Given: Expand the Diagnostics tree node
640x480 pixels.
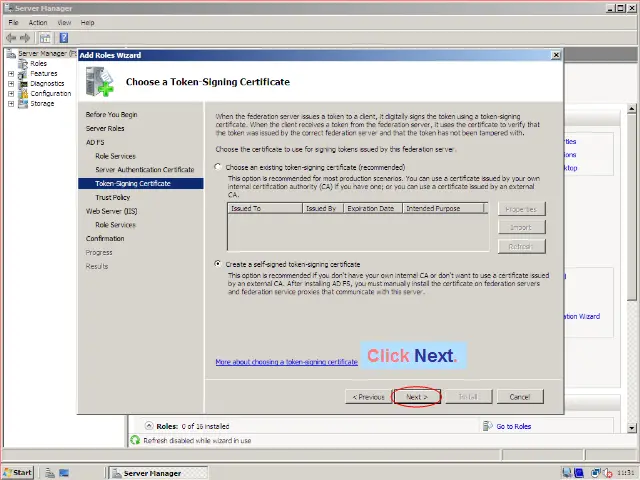Looking at the screenshot, I should 11,84.
